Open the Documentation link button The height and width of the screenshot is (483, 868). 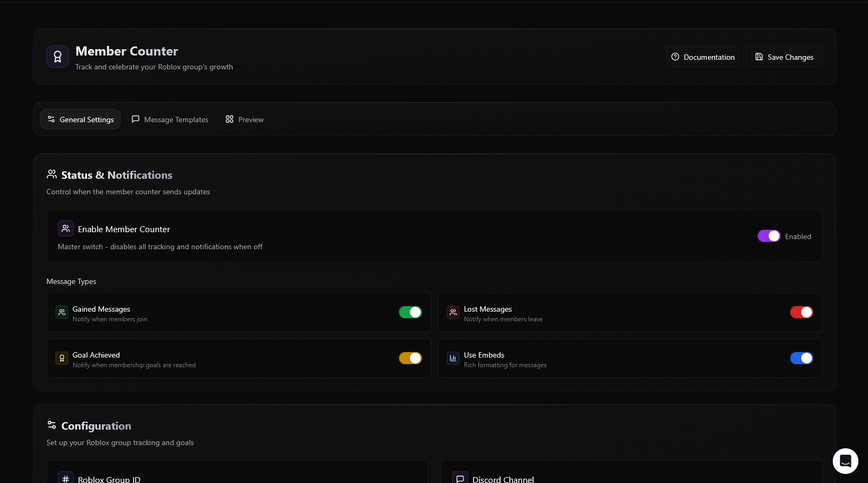click(x=703, y=57)
